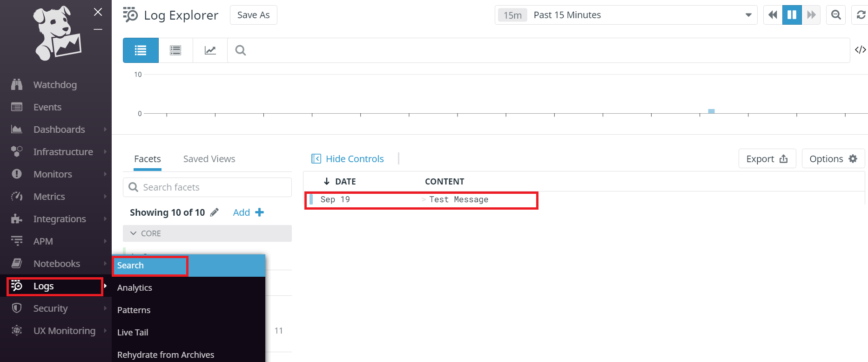
Task: Click the search magnifier icon in the query bar
Action: pyautogui.click(x=240, y=50)
